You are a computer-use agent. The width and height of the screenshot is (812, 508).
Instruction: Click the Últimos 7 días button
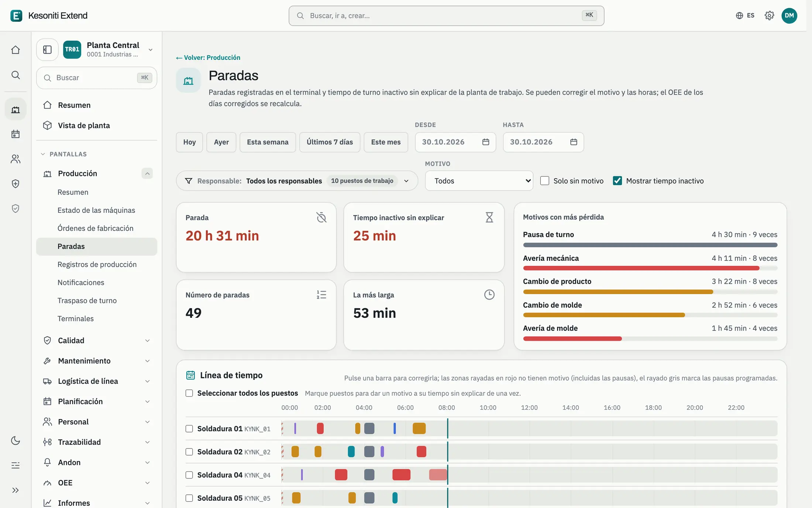[330, 142]
